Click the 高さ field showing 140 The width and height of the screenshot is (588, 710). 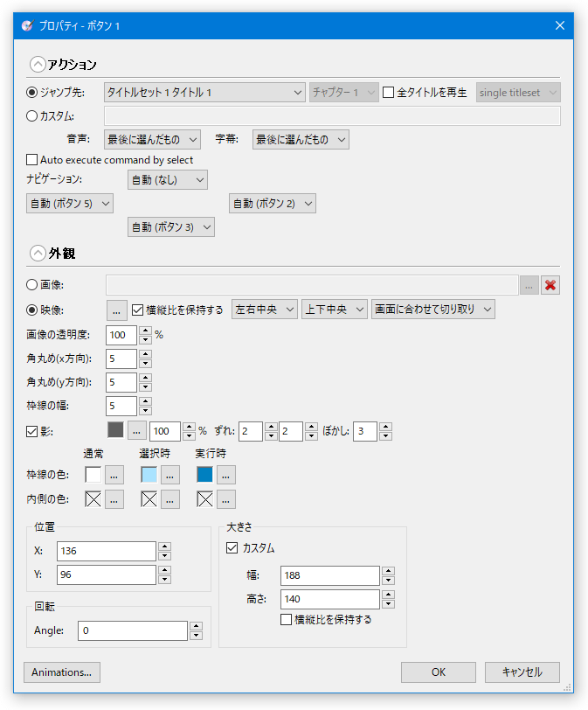click(329, 599)
